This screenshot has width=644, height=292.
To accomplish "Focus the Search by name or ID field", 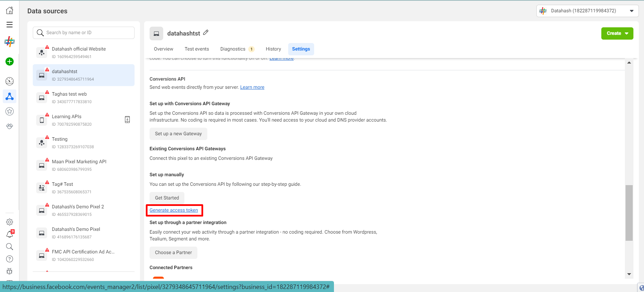I will pos(84,33).
